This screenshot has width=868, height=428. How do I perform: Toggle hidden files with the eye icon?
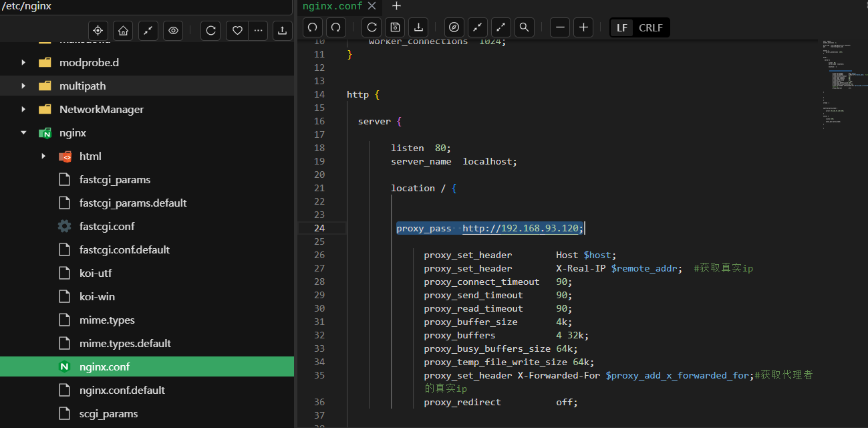[173, 31]
